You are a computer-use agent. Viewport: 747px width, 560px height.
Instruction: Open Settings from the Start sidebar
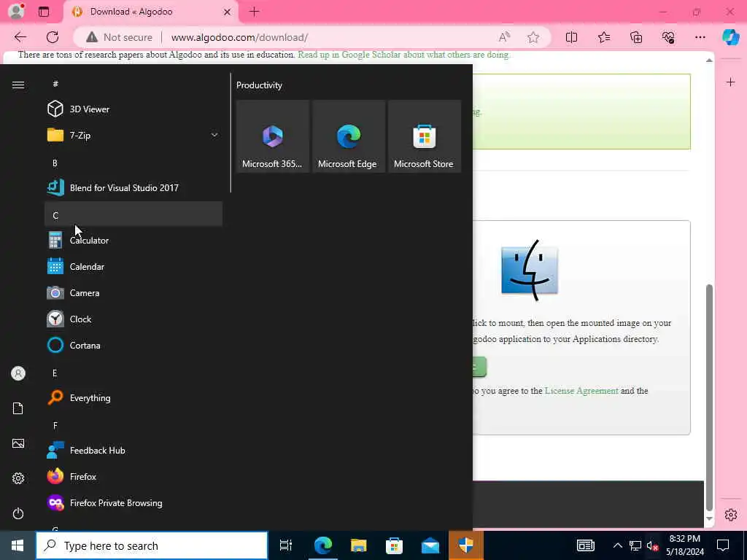click(x=18, y=478)
